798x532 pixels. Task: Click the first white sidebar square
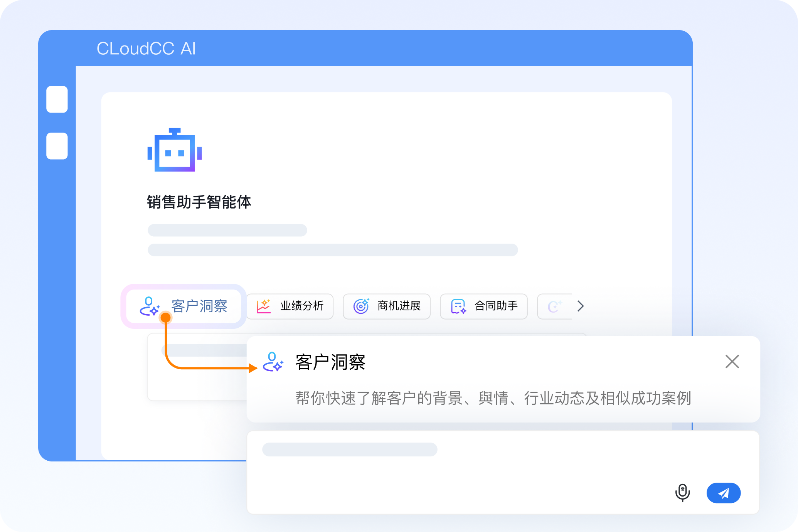click(57, 99)
